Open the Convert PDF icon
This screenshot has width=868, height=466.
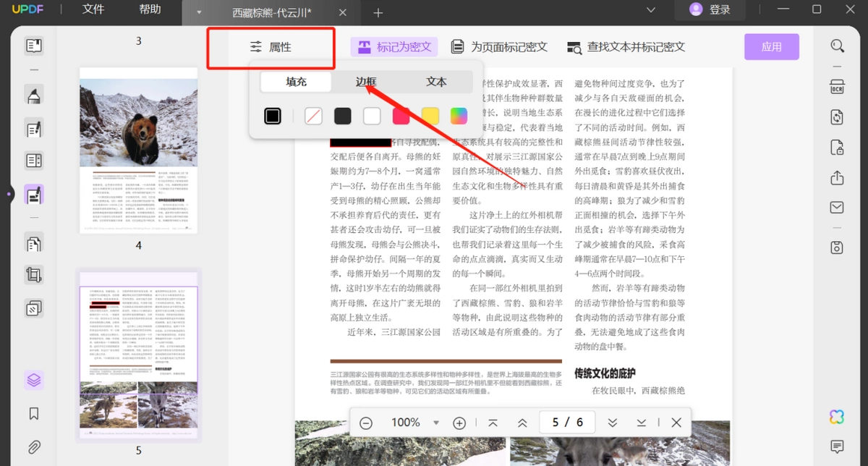838,117
